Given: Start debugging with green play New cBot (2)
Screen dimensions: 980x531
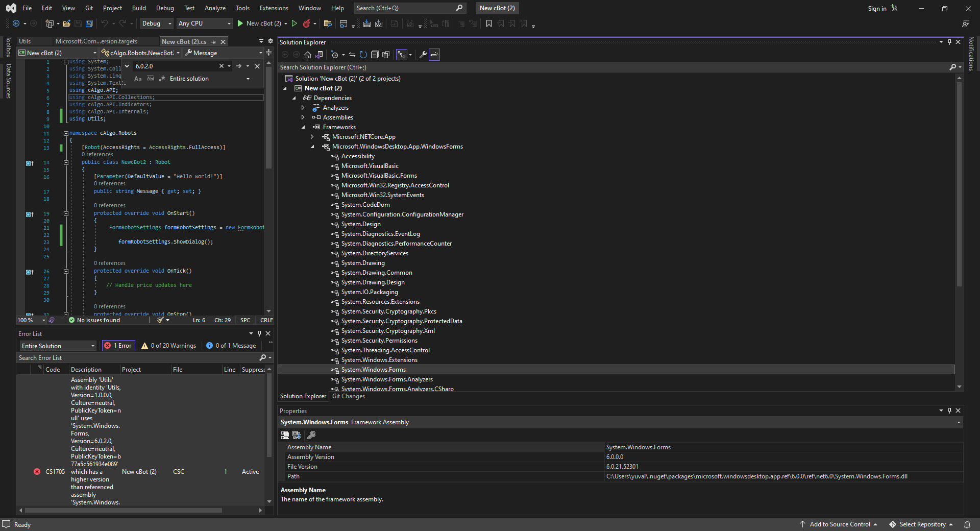Looking at the screenshot, I should pos(259,23).
